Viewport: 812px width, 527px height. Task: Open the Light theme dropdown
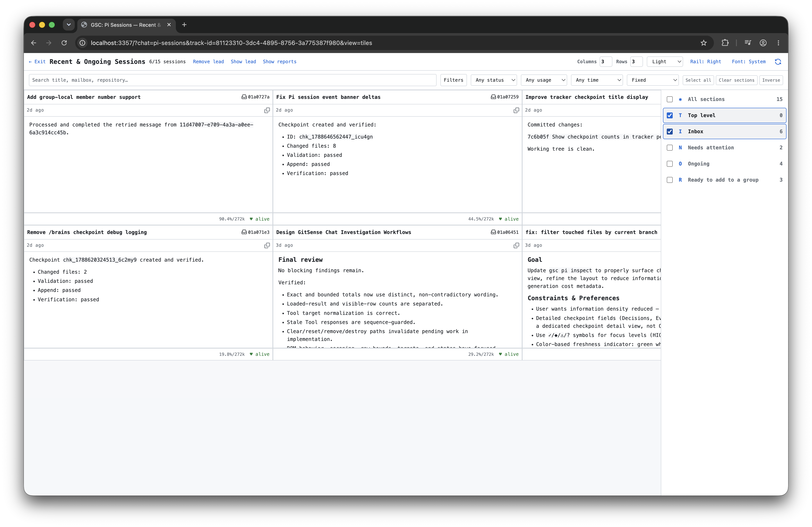665,62
